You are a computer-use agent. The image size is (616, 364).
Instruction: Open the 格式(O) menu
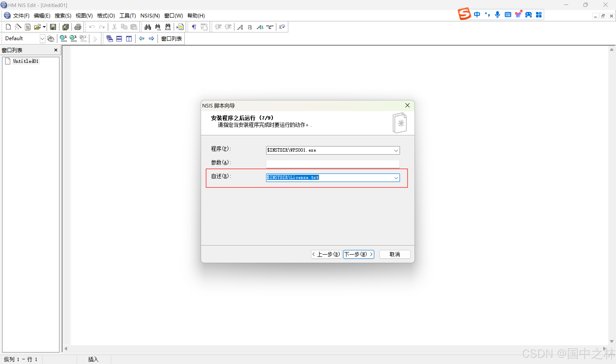(x=106, y=16)
